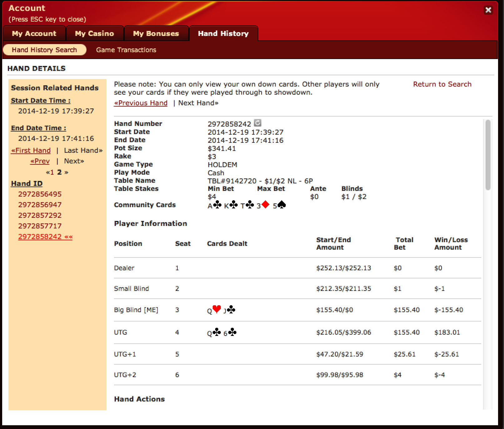Open hand ID 2972857717
This screenshot has height=429, width=504.
(40, 226)
